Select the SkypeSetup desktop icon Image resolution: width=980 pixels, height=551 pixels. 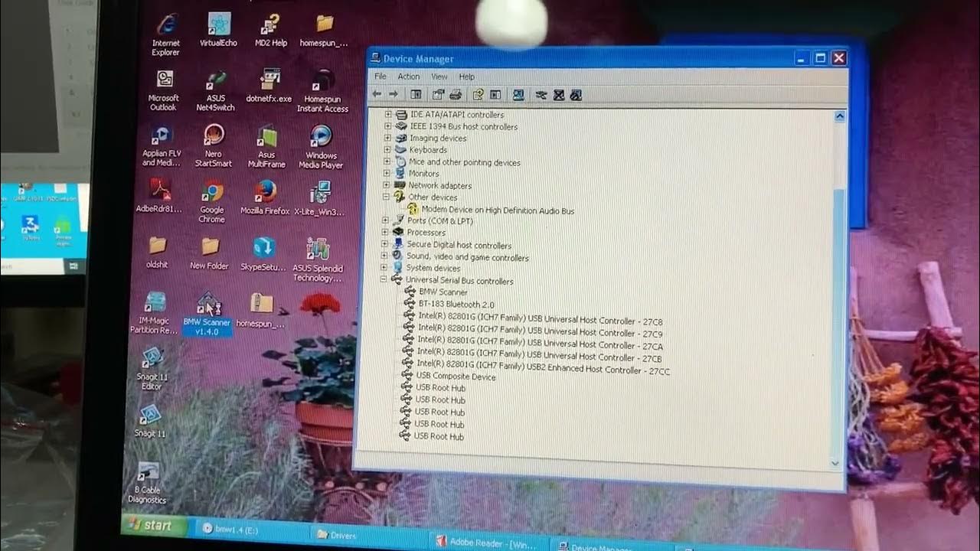[x=264, y=255]
